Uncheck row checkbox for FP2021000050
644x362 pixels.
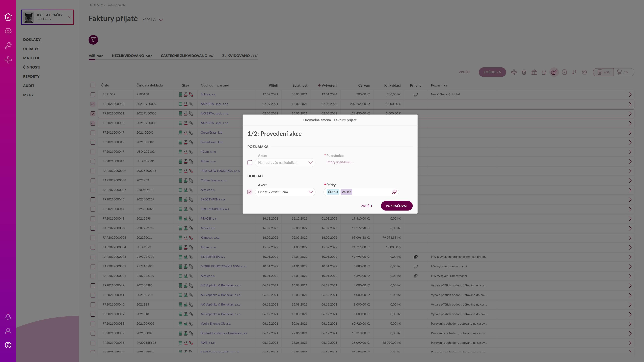click(x=93, y=123)
